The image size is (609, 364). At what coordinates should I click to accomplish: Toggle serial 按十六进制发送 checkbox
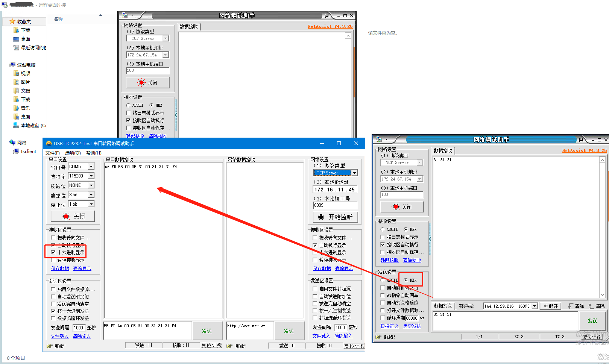[x=53, y=311]
